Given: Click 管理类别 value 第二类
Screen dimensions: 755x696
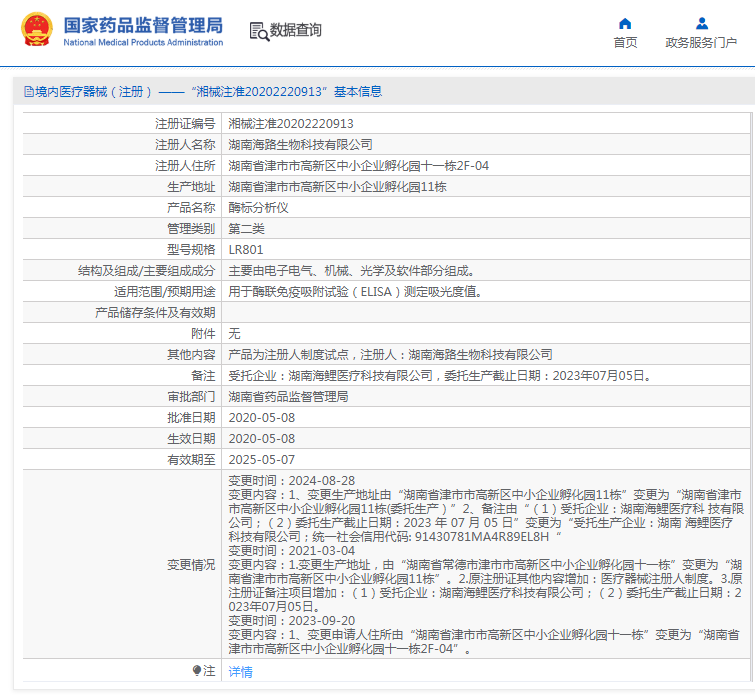Looking at the screenshot, I should 246,229.
